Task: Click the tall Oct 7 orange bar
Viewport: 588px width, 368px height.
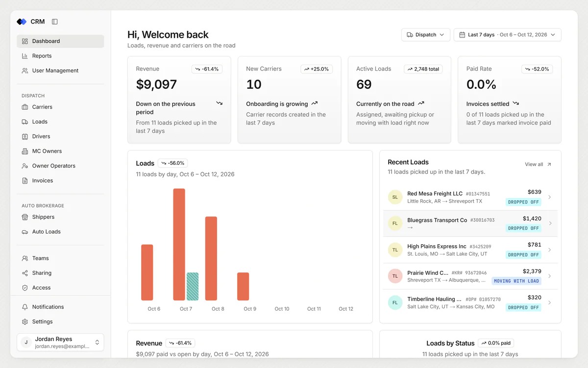Action: click(179, 244)
